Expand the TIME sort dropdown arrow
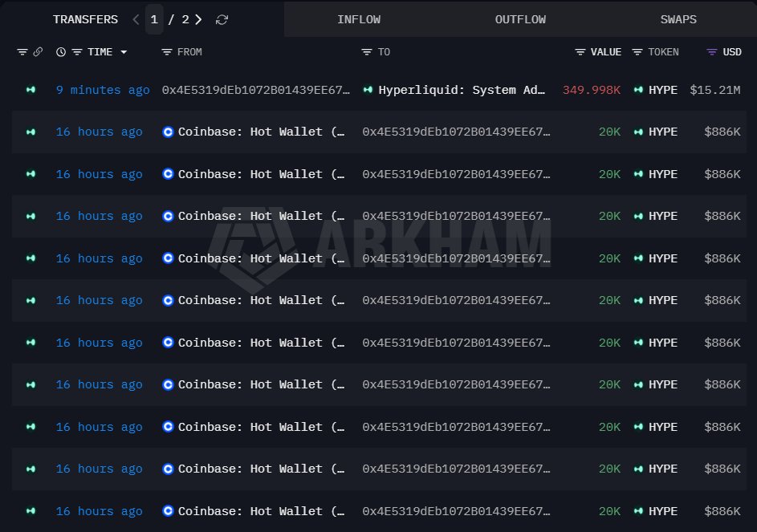The height and width of the screenshot is (532, 757). 124,51
